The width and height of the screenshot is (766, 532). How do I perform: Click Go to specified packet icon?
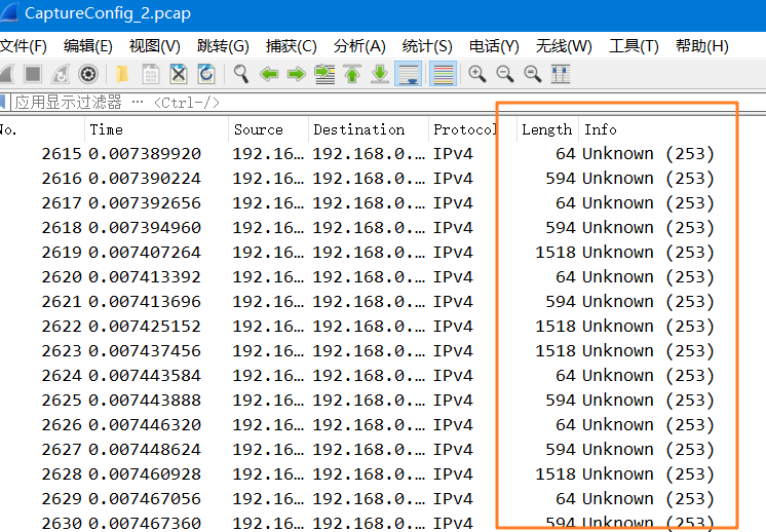point(324,74)
